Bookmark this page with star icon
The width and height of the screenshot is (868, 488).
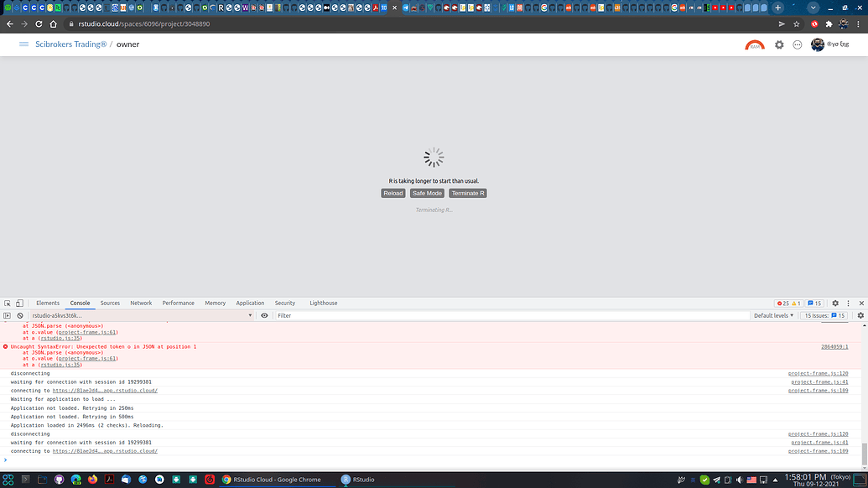[797, 23]
